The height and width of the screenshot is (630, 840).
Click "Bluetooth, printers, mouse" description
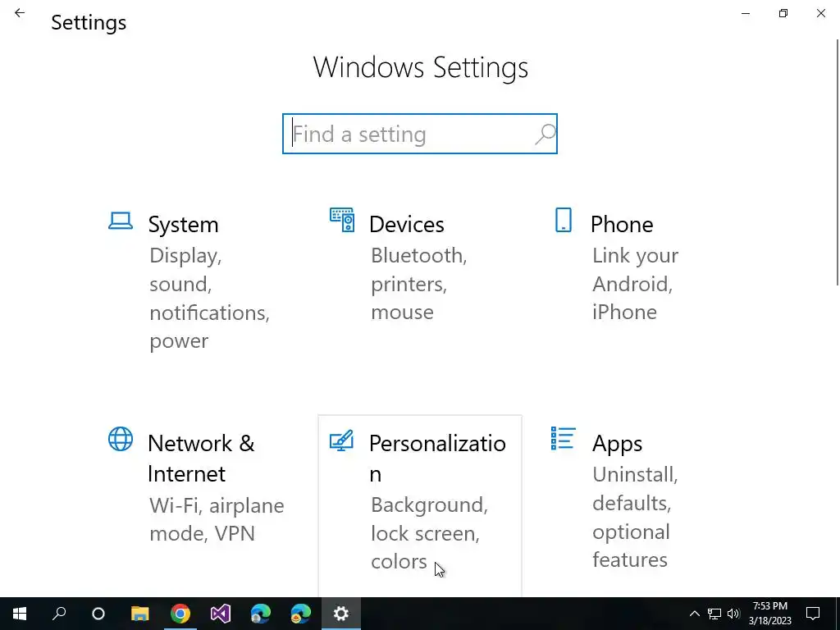tap(419, 284)
